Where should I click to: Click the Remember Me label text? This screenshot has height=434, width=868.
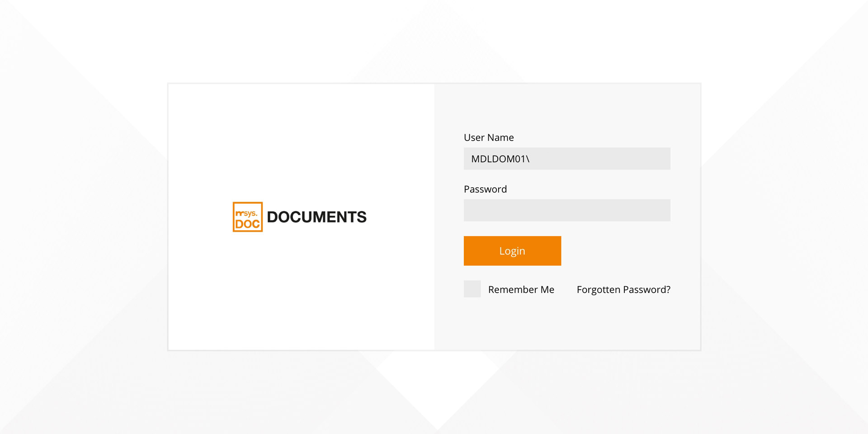521,289
